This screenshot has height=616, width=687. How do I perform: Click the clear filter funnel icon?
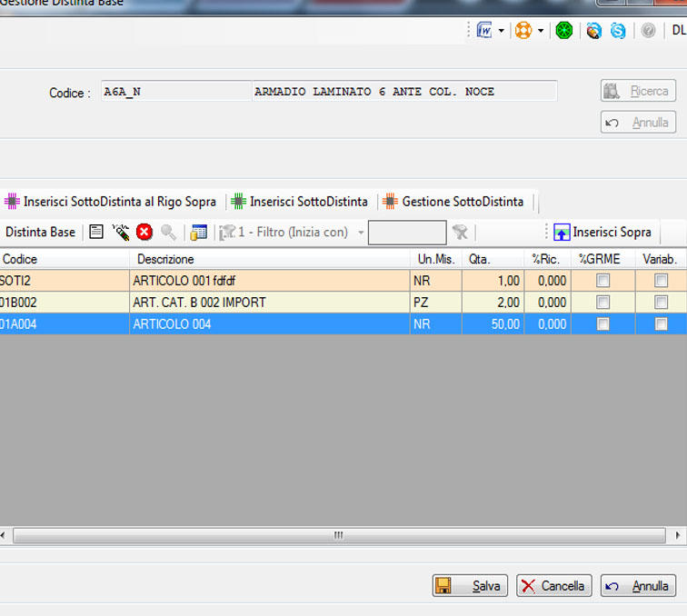(460, 233)
